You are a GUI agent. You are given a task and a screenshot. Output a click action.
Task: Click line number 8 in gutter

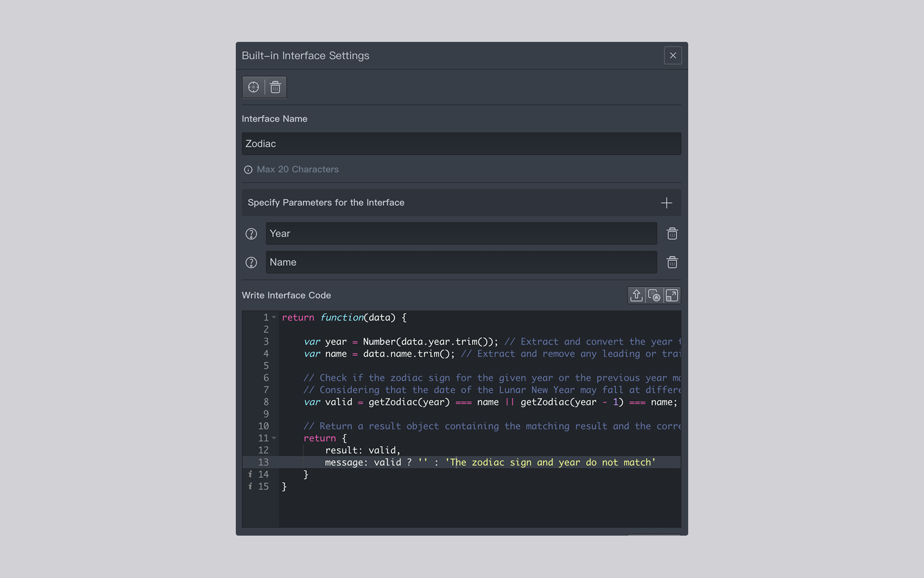[x=266, y=402]
